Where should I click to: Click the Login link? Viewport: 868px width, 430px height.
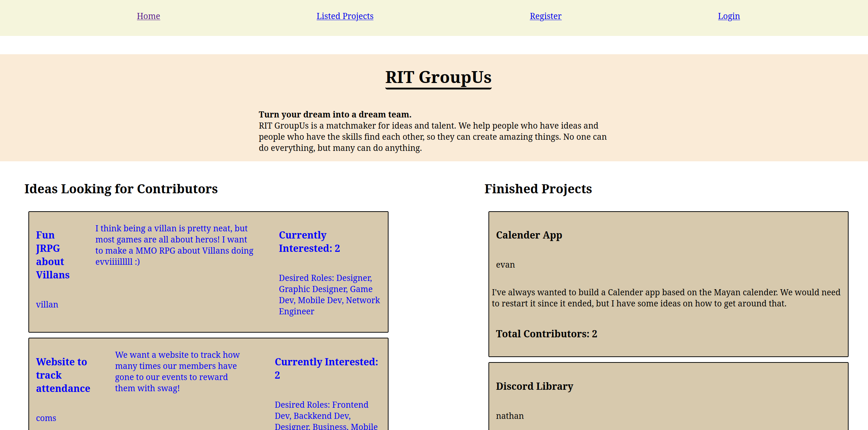729,16
